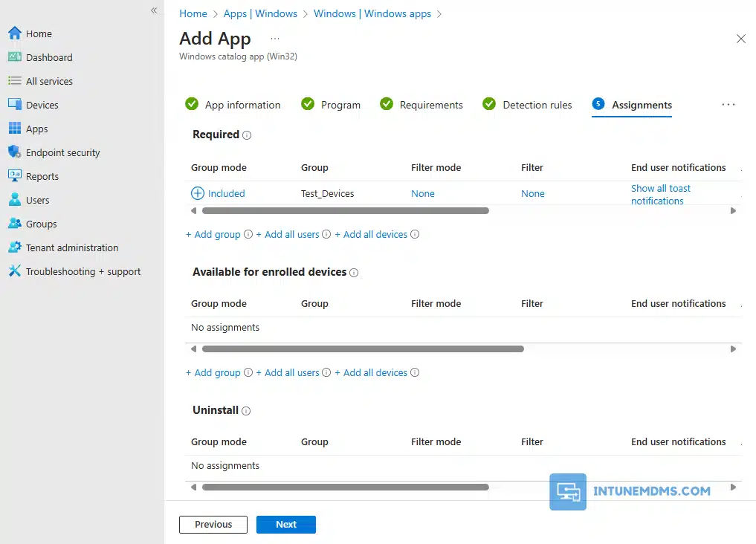Click the Devices icon in sidebar
The height and width of the screenshot is (544, 756).
(15, 105)
